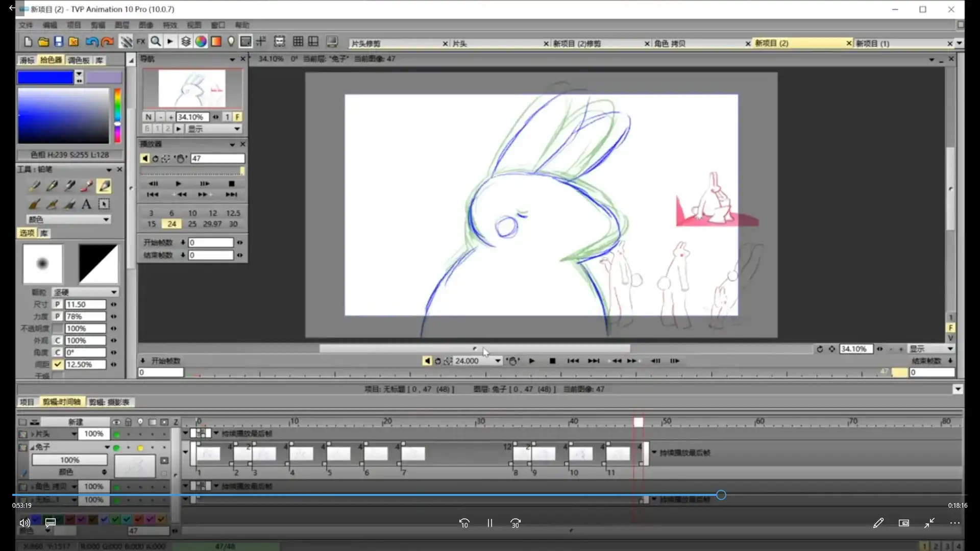
Task: Open the 坚硬 brush profile dropdown
Action: (85, 292)
